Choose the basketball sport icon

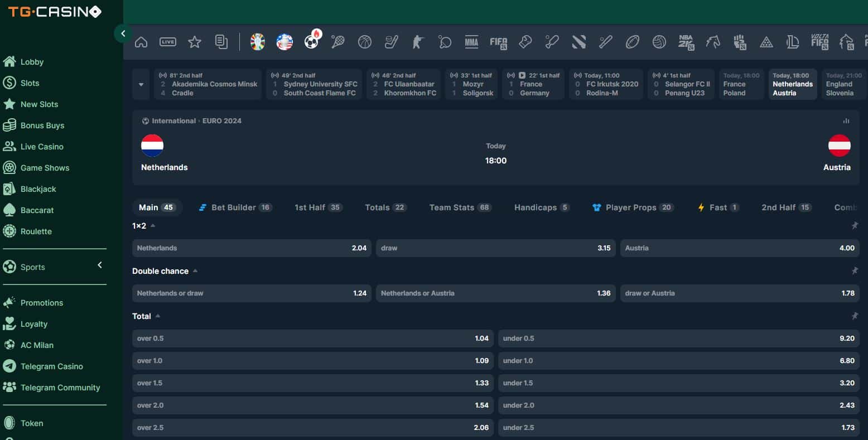click(x=365, y=42)
